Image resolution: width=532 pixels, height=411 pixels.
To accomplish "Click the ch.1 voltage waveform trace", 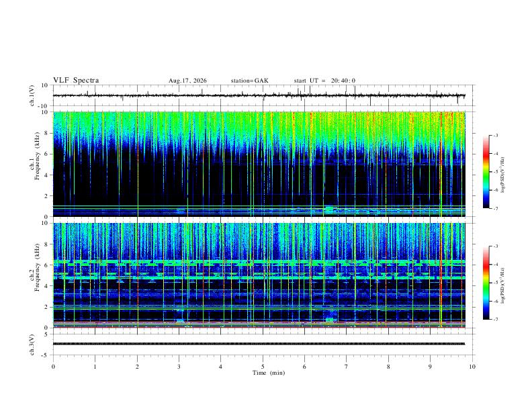I will pyautogui.click(x=259, y=95).
